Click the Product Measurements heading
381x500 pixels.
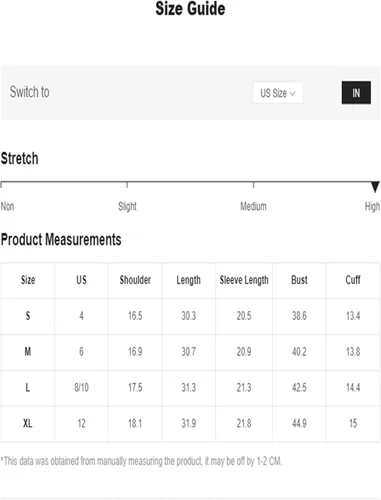point(61,239)
